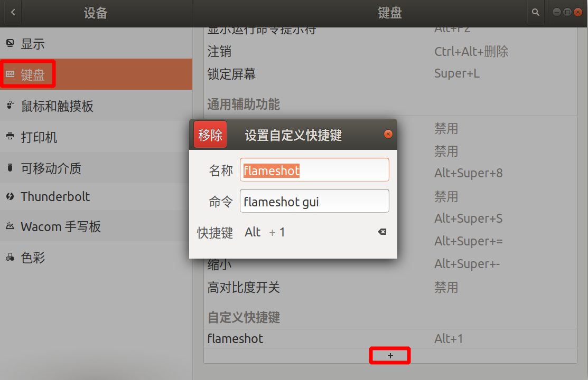588x380 pixels.
Task: Open the 色彩 color panel
Action: pyautogui.click(x=96, y=258)
